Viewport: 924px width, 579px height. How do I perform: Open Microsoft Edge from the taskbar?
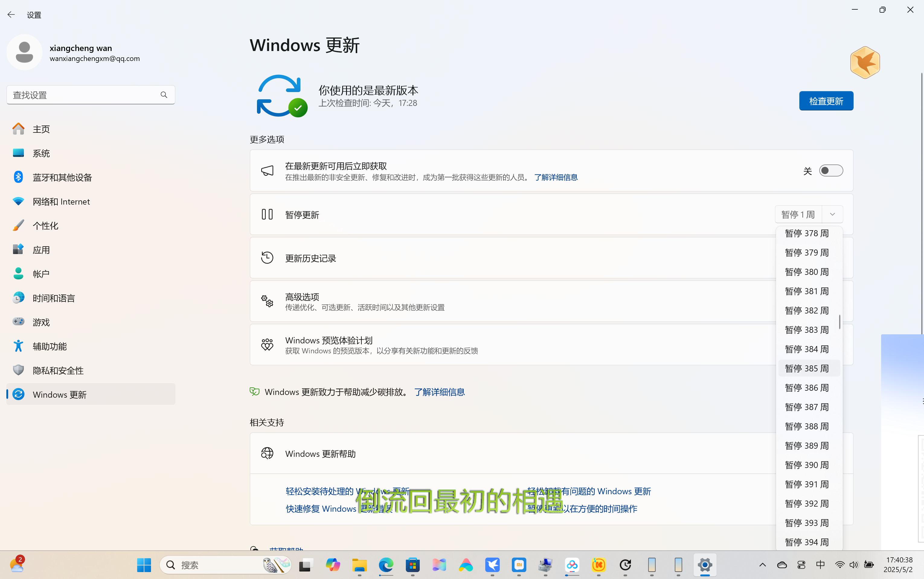click(x=386, y=565)
